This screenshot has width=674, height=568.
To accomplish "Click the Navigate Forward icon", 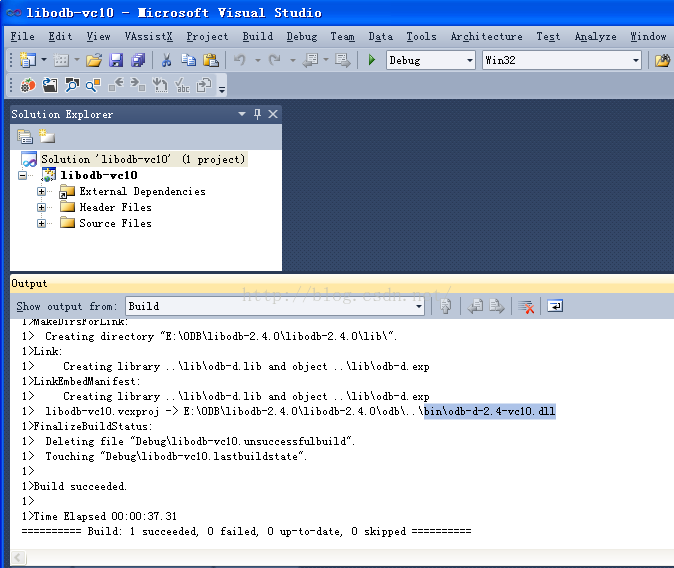I will click(343, 60).
